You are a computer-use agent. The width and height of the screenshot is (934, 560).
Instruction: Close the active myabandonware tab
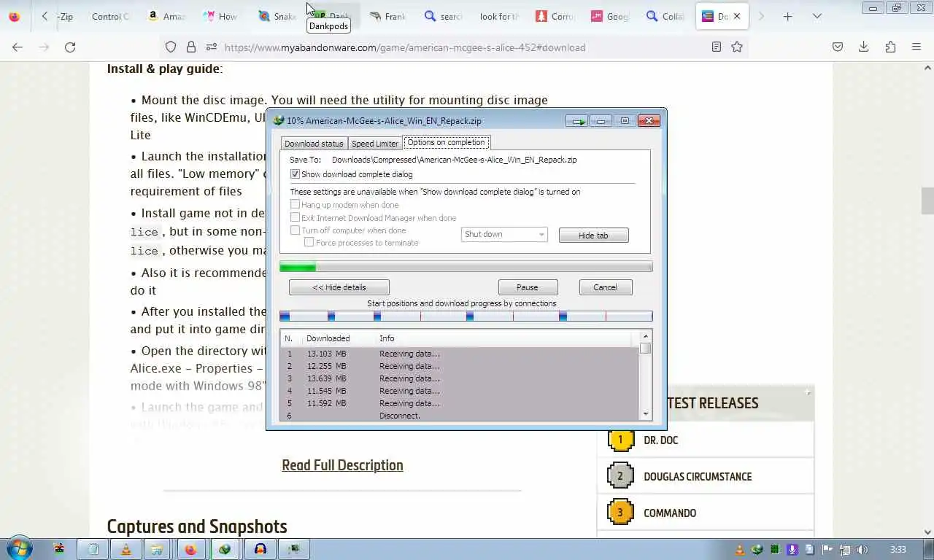[737, 16]
